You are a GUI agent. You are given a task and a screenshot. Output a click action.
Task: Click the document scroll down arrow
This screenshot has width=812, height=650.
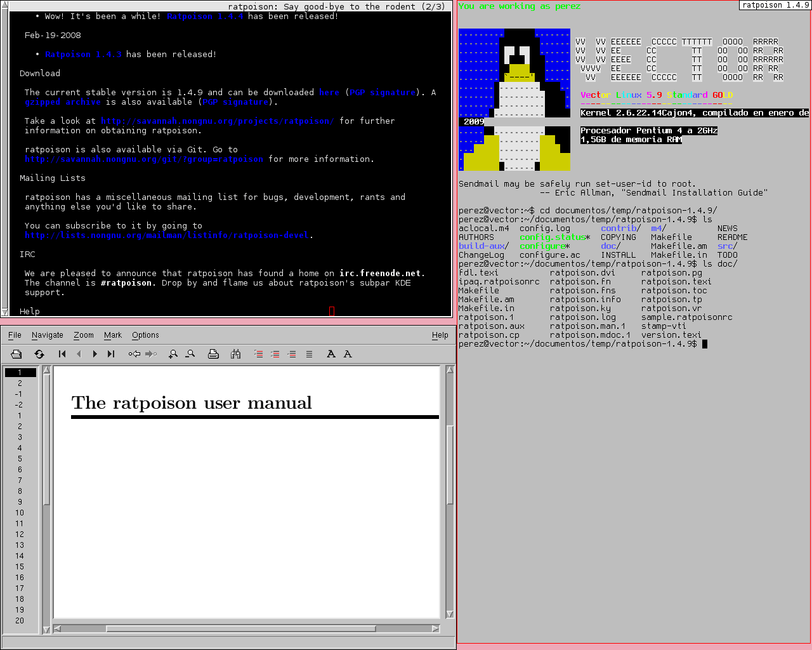[x=450, y=614]
